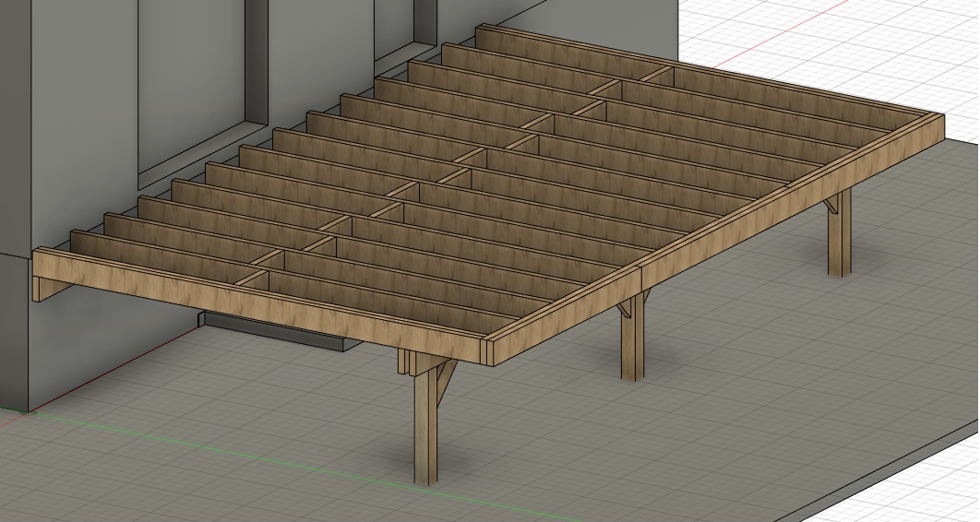Image resolution: width=980 pixels, height=522 pixels.
Task: Click the diagonal knee brace on the nearest post
Action: [448, 382]
